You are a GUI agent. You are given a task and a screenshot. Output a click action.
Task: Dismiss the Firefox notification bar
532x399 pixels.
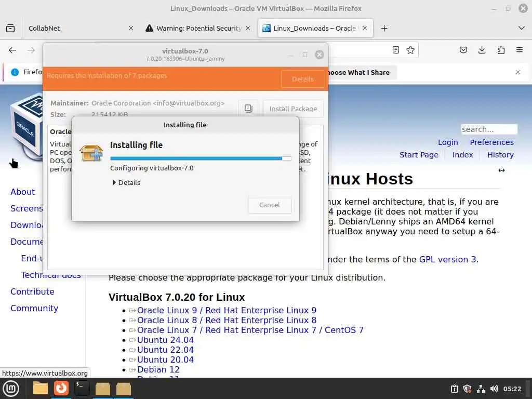(518, 72)
